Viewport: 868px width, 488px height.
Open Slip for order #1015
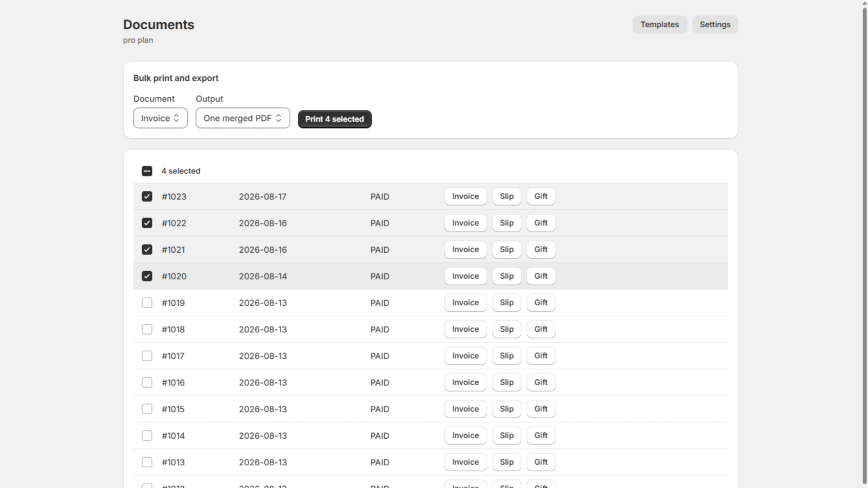point(507,409)
